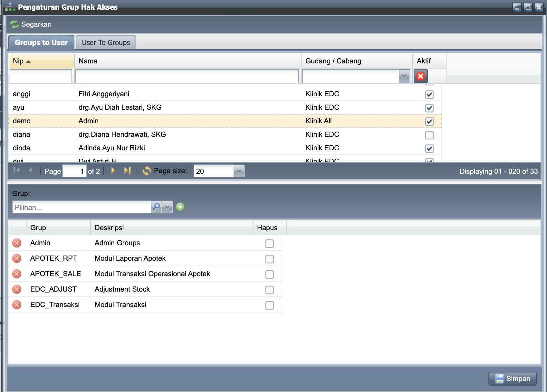Open the Grup Pilihan dropdown arrow

coord(167,207)
